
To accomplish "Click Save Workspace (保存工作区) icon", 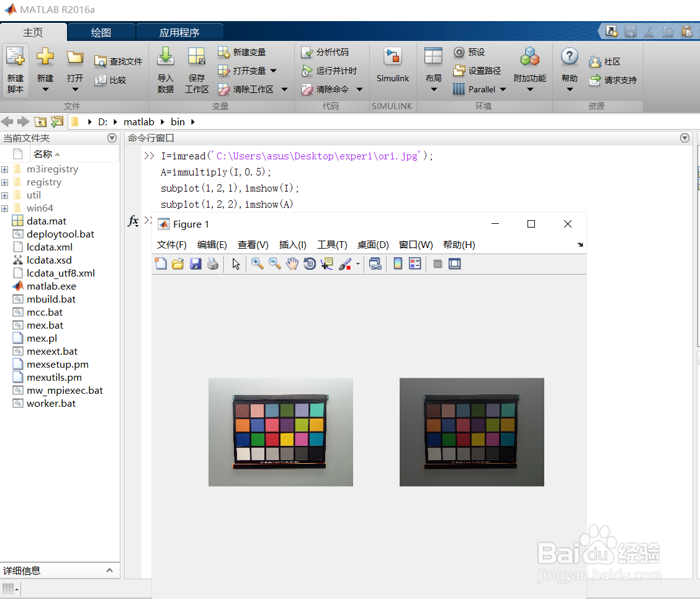I will (x=197, y=57).
